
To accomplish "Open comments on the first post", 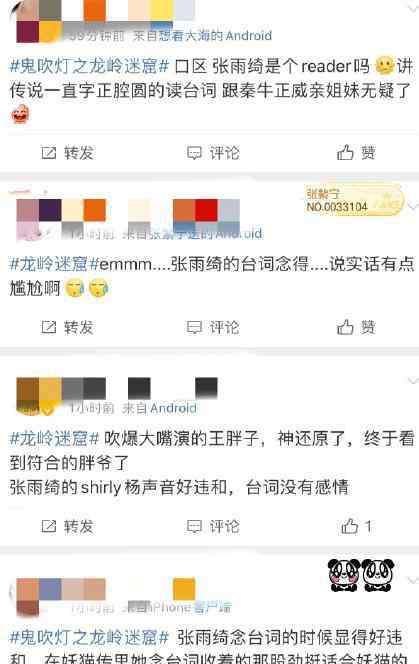I will 213,152.
